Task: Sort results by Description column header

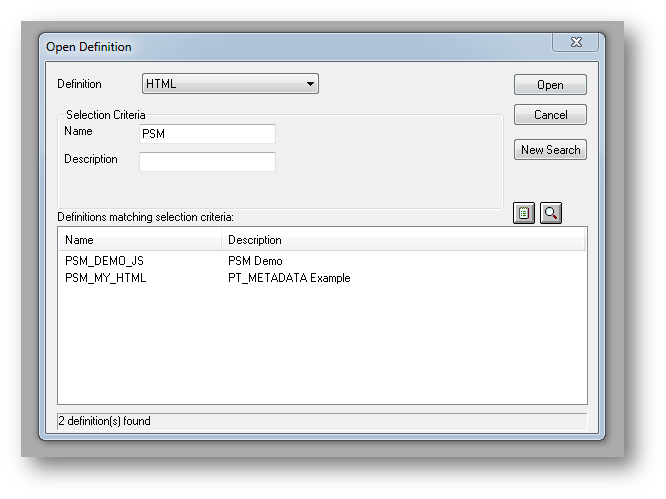Action: [x=400, y=240]
